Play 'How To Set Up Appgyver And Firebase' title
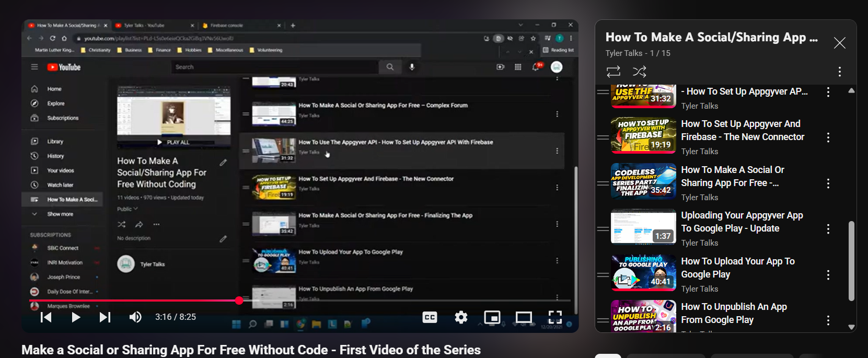The width and height of the screenshot is (868, 358). click(x=743, y=130)
